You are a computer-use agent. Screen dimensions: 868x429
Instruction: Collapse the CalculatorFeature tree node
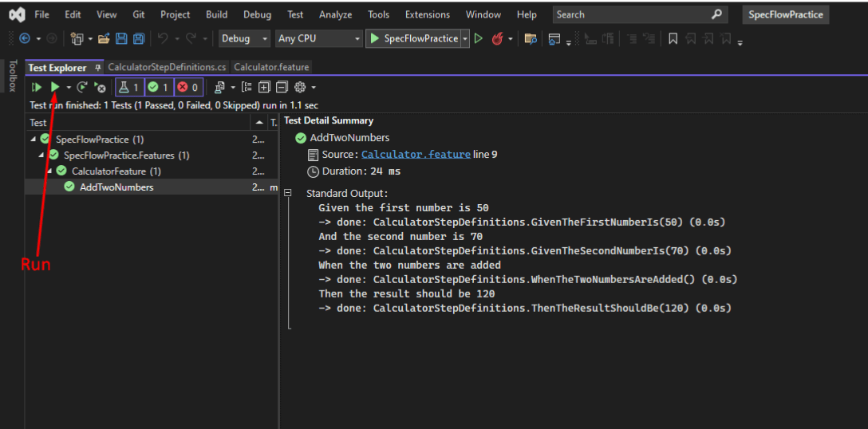pyautogui.click(x=49, y=171)
